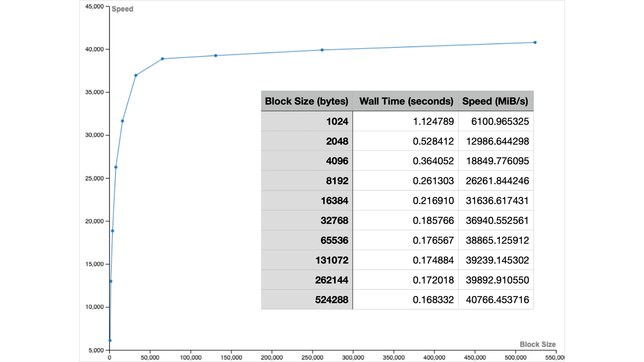Click the data point at block size 524288

tap(535, 43)
